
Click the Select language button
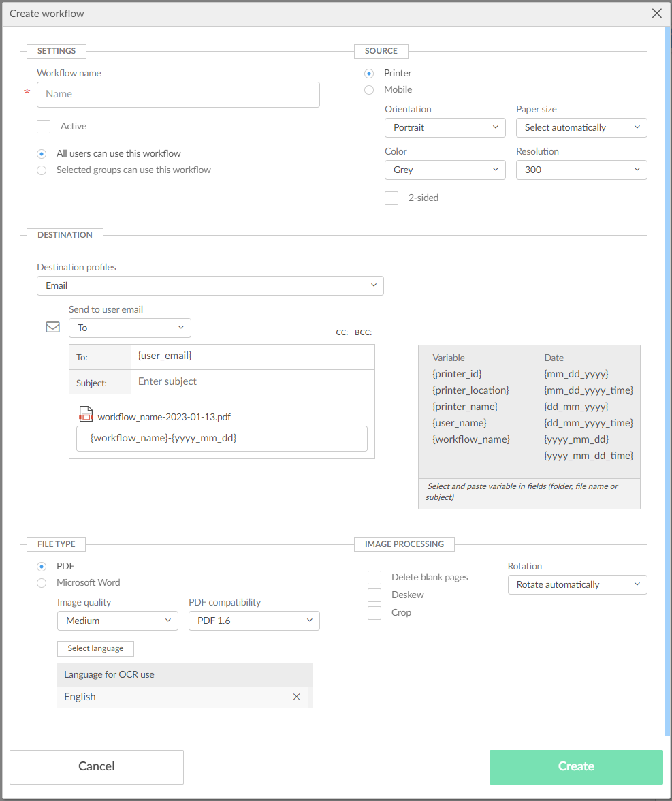click(x=95, y=648)
